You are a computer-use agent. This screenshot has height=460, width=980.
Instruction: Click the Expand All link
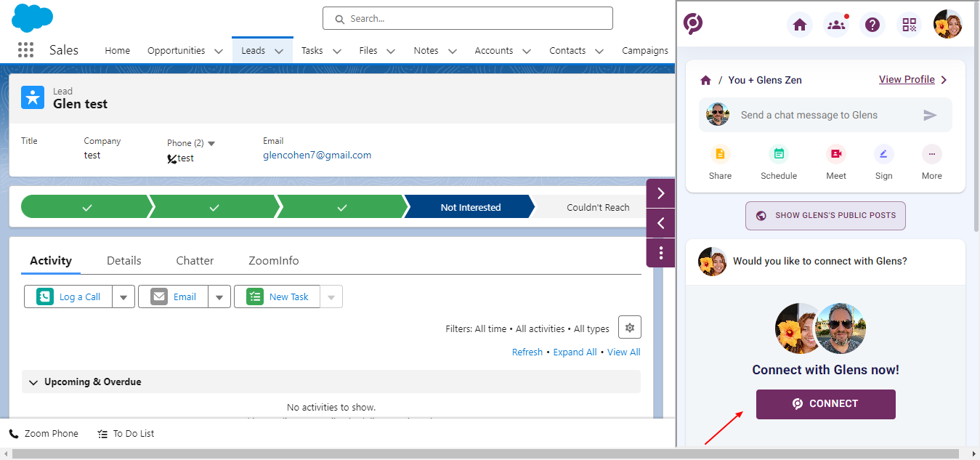[x=575, y=352]
